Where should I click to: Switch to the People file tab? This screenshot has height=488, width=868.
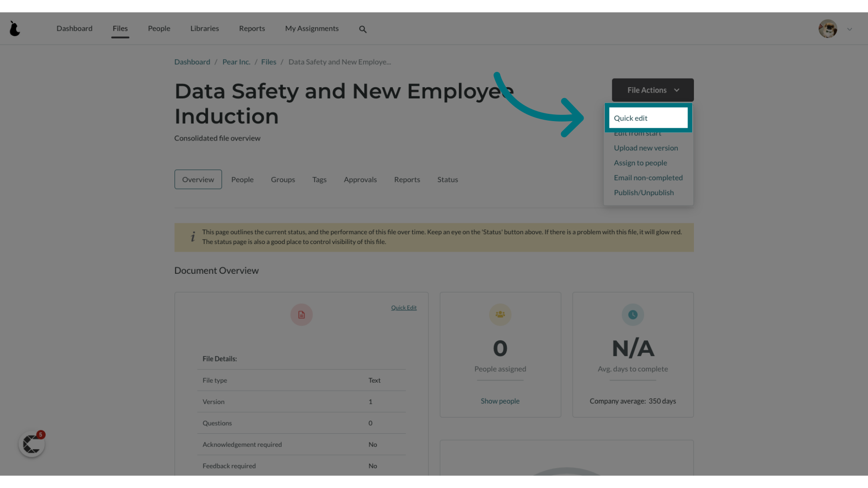(242, 179)
